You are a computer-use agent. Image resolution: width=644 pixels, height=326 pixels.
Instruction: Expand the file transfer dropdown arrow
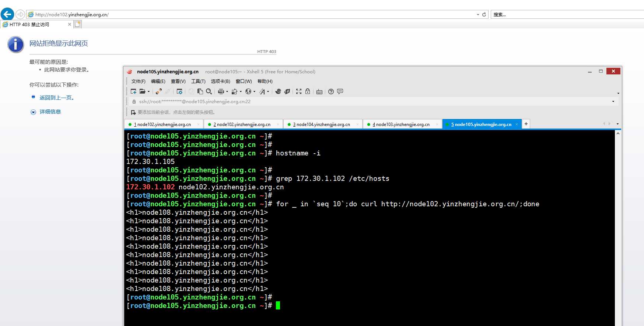pos(241,92)
